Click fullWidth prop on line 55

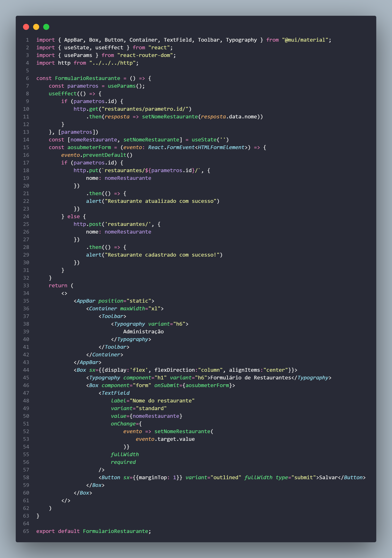(125, 455)
